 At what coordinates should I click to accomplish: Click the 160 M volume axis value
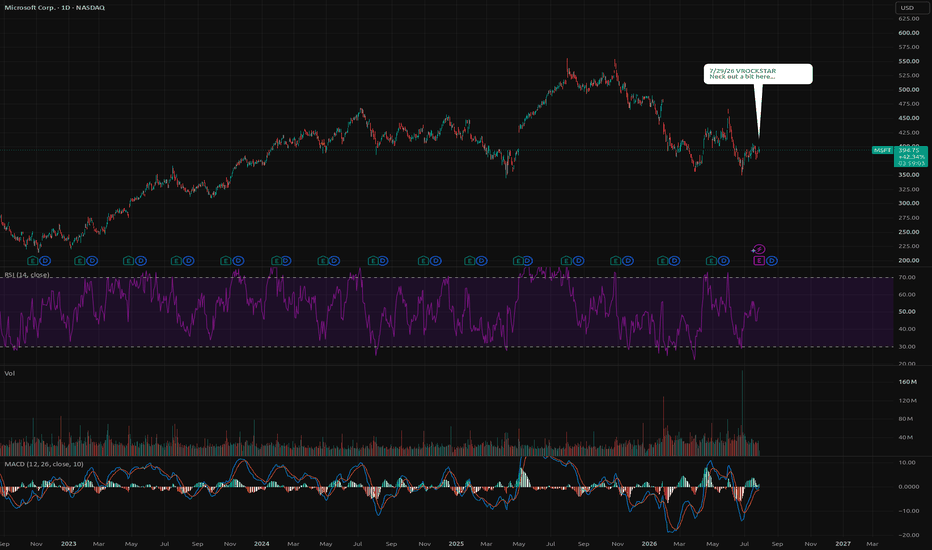tap(908, 382)
